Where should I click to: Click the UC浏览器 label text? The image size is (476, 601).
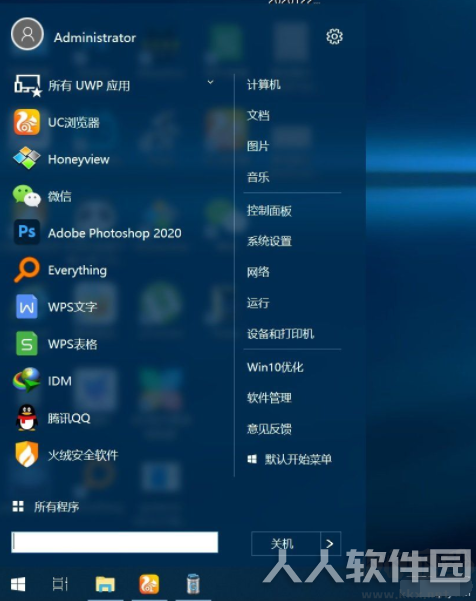[x=74, y=123]
